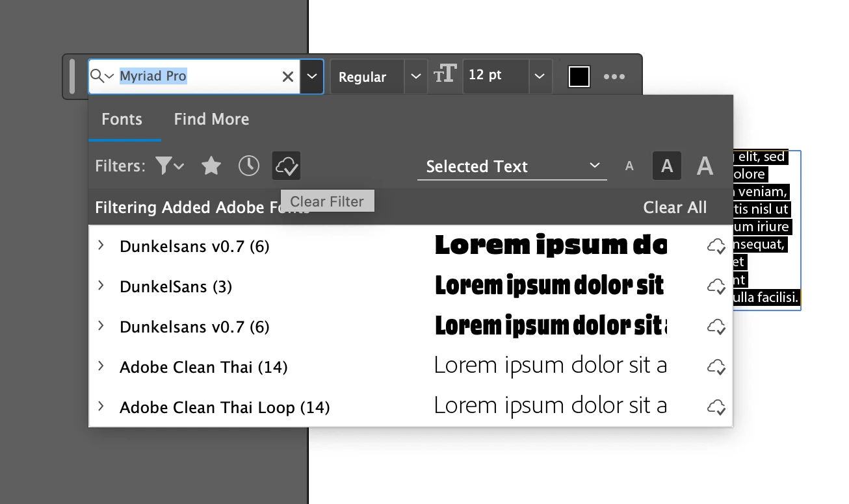849x504 pixels.
Task: Select the Adobe Clean Thai Loop (14) font name
Action: click(x=225, y=408)
